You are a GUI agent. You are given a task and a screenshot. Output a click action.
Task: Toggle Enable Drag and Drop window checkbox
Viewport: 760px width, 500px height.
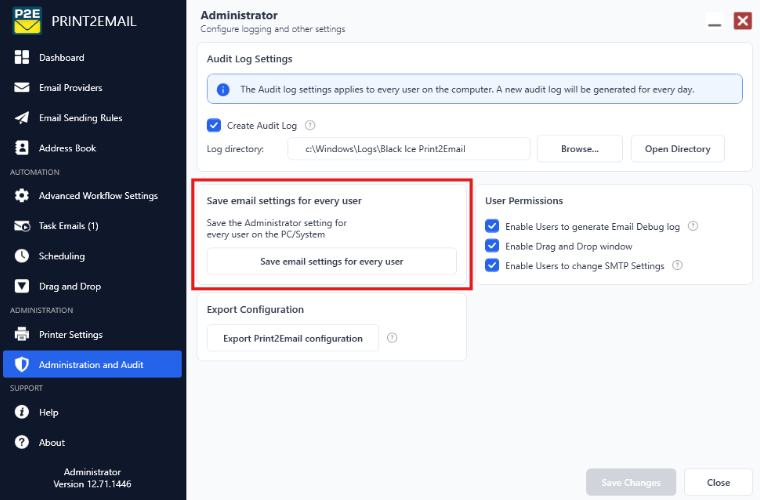[492, 246]
